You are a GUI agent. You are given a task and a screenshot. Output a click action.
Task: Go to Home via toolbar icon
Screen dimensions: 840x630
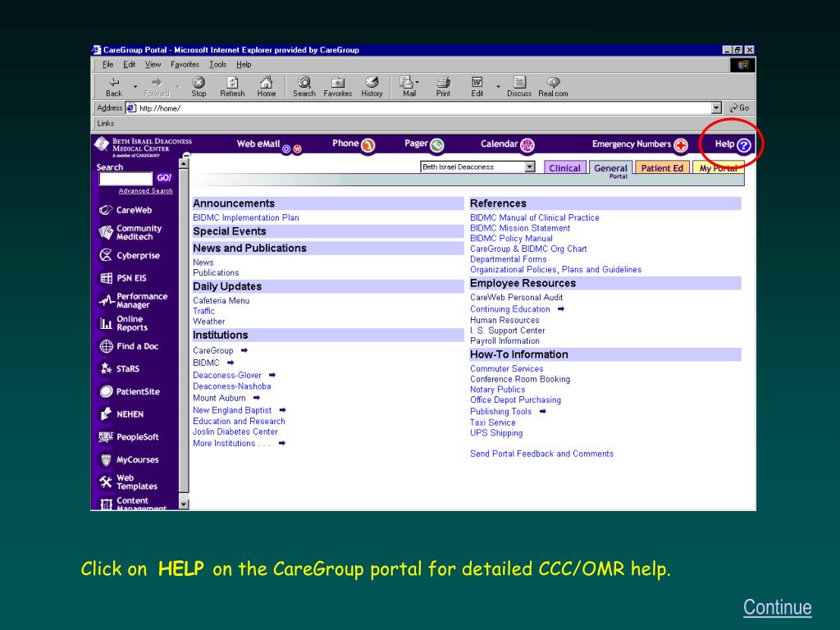[x=267, y=86]
